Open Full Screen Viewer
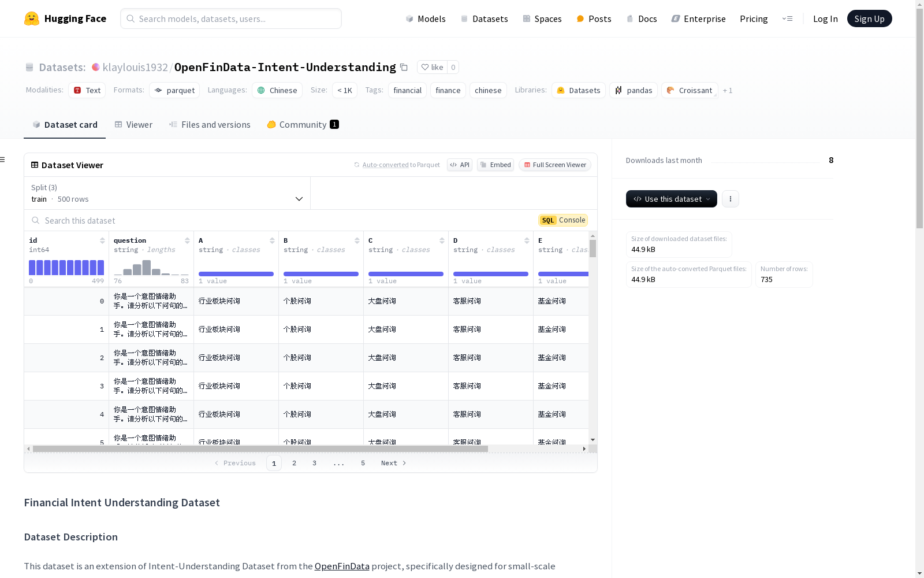924x578 pixels. [555, 165]
